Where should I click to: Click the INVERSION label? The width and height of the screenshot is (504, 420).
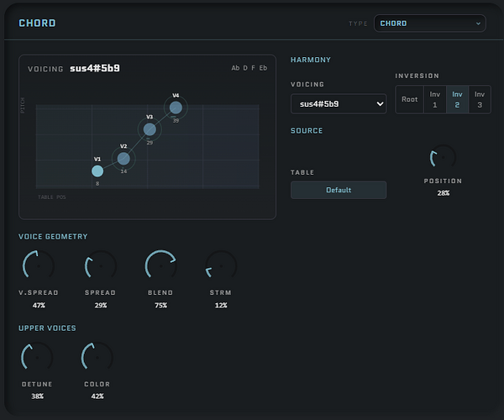click(x=417, y=76)
